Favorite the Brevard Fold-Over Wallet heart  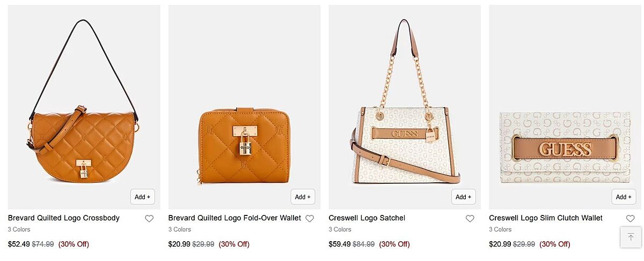310,219
